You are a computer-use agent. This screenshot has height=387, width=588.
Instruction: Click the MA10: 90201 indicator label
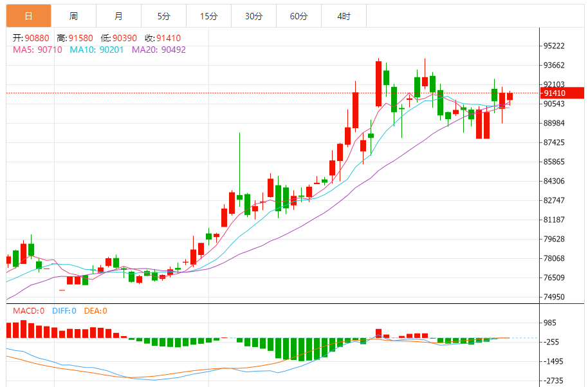[x=96, y=50]
